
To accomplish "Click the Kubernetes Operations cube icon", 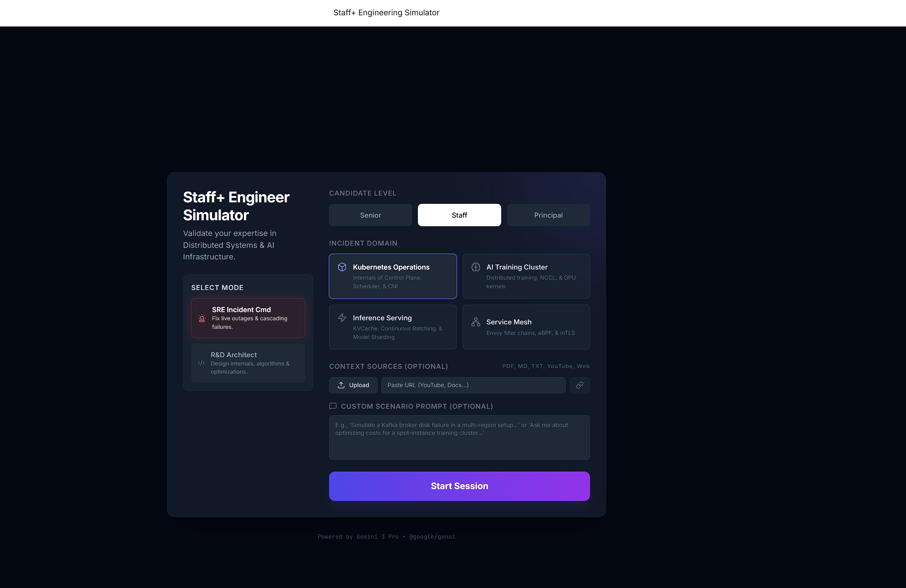I will click(342, 267).
